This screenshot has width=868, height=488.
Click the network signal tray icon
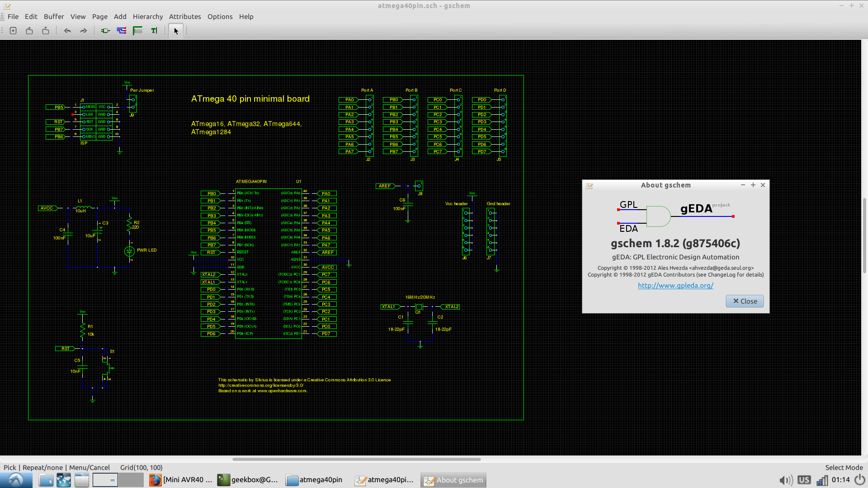pyautogui.click(x=822, y=480)
